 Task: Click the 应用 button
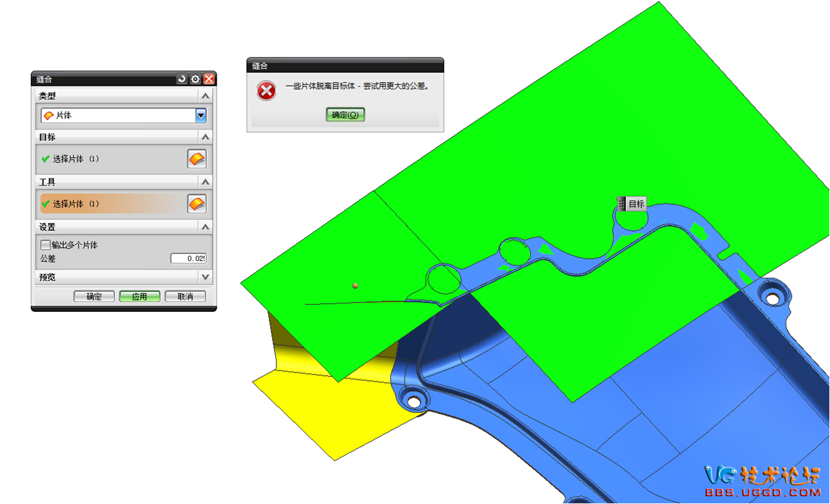point(139,296)
